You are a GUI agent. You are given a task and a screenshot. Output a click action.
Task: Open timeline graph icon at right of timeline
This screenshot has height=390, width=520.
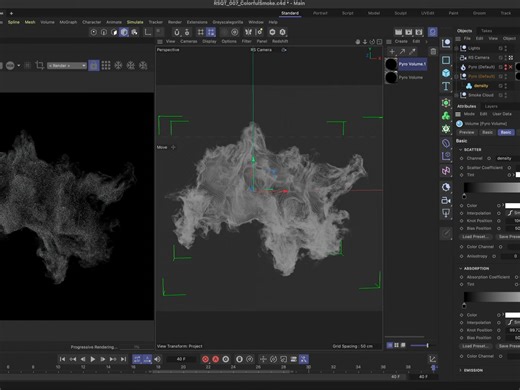[x=432, y=359]
